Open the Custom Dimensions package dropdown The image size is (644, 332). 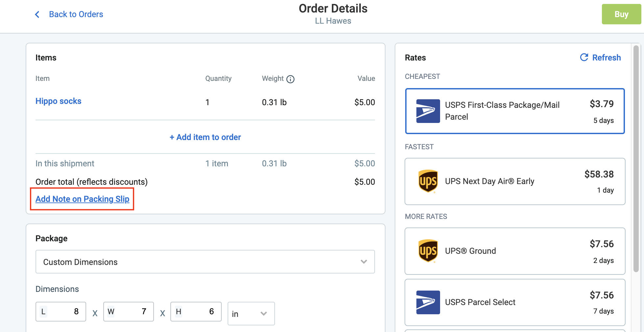(x=205, y=262)
